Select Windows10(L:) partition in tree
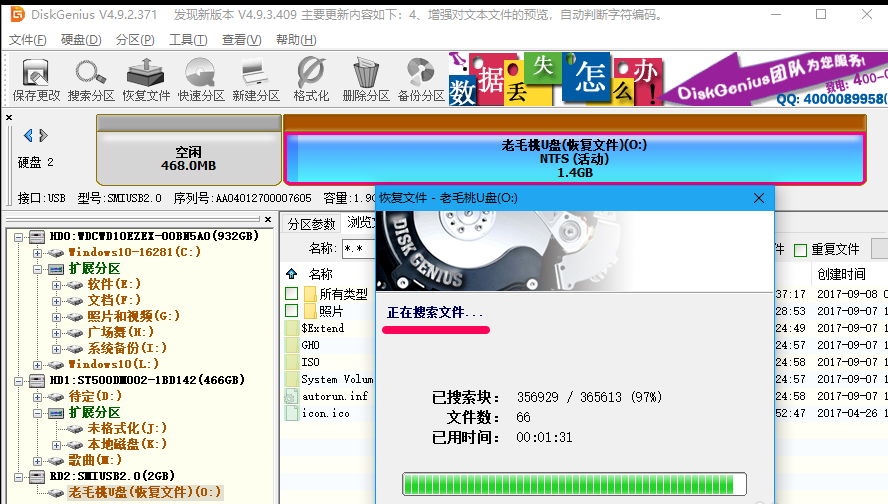This screenshot has width=888, height=504. (x=113, y=364)
